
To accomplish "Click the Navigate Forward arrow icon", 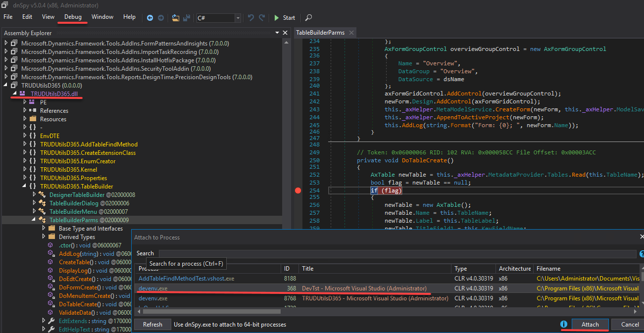I will coord(161,18).
